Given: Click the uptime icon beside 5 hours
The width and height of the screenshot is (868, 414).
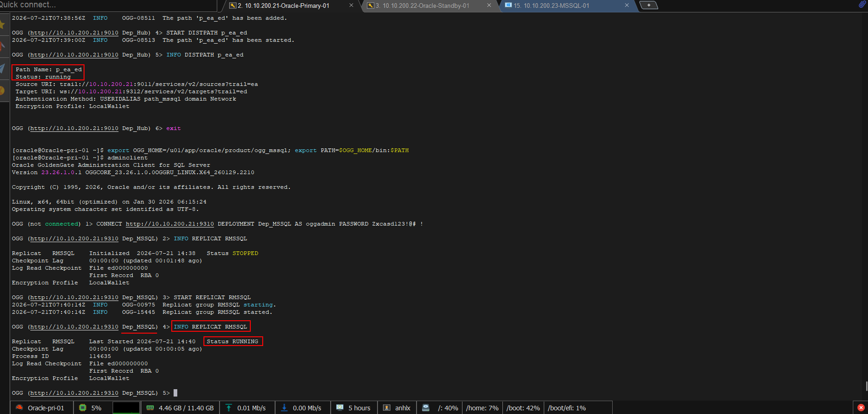Looking at the screenshot, I should pyautogui.click(x=340, y=408).
